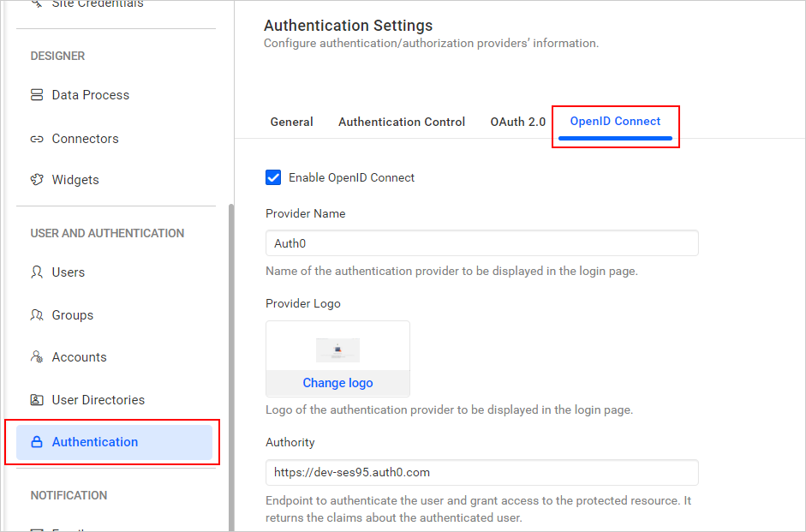Select the Users person icon

35,272
